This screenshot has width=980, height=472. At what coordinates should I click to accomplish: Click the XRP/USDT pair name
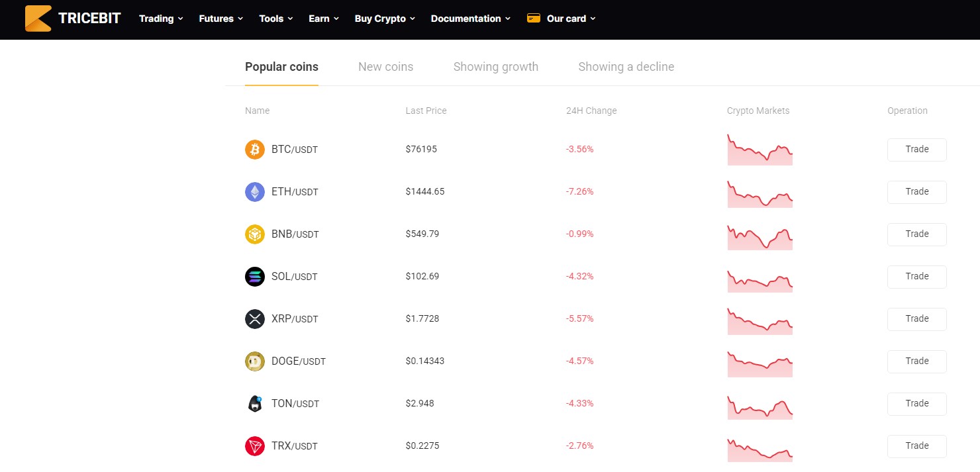(295, 319)
